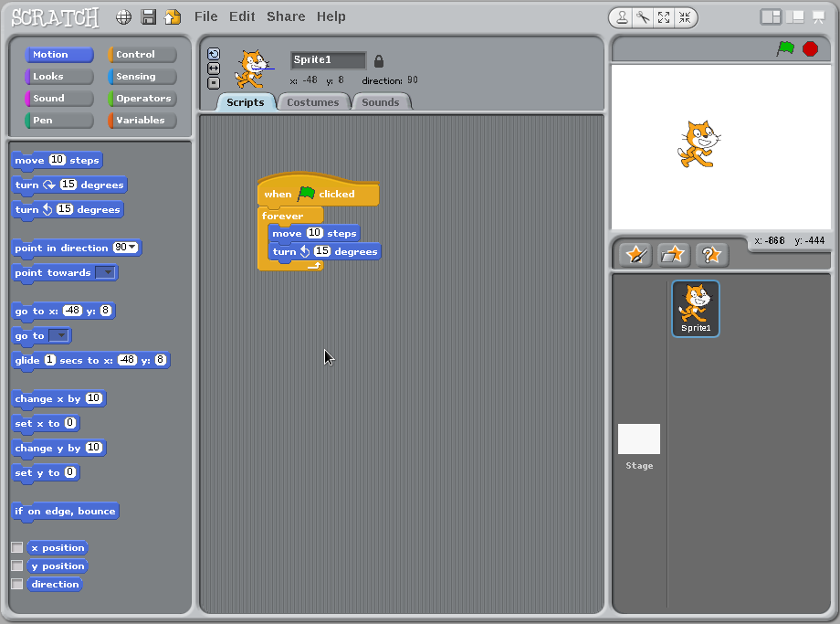The height and width of the screenshot is (624, 840).
Task: Click the green flag in the hat block
Action: pos(306,193)
